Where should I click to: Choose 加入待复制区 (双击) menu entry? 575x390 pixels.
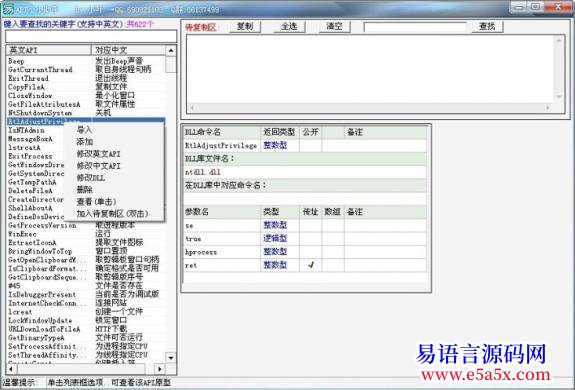(112, 214)
